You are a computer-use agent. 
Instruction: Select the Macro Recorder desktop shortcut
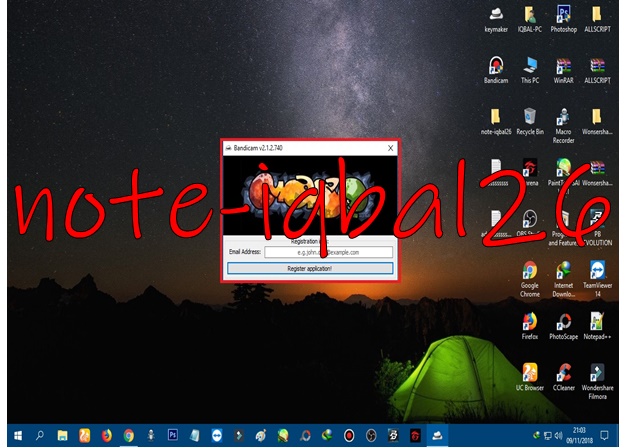click(563, 125)
